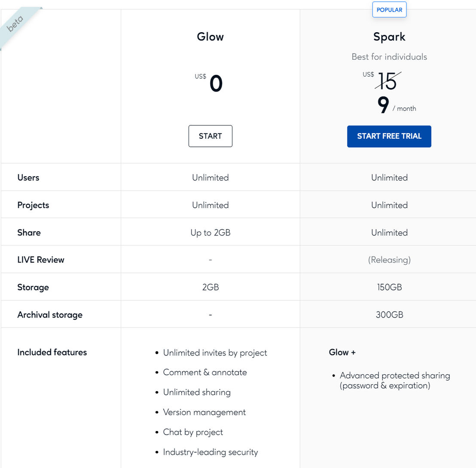
Task: Click the Storage row label
Action: tap(33, 288)
